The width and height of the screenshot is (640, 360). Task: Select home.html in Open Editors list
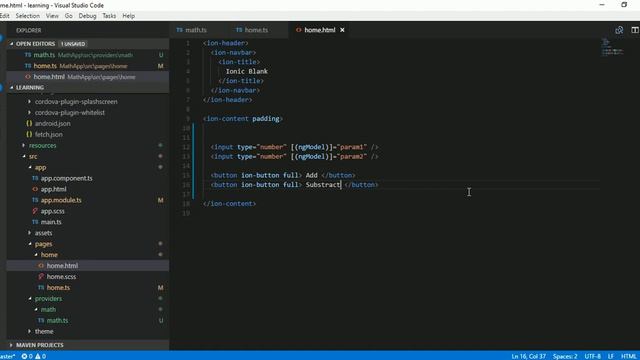(x=88, y=77)
